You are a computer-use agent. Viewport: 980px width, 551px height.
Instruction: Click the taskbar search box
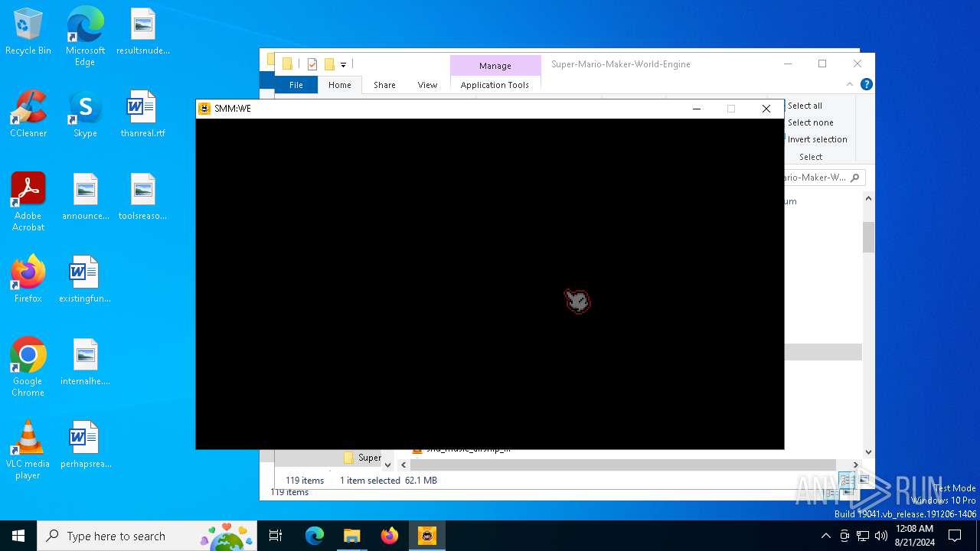point(147,536)
